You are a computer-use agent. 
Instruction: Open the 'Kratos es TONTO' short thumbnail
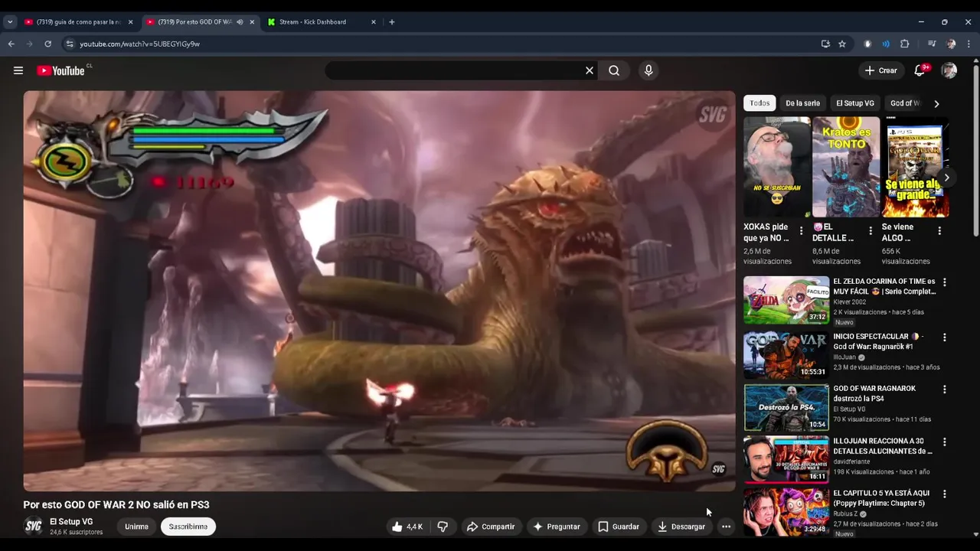846,167
